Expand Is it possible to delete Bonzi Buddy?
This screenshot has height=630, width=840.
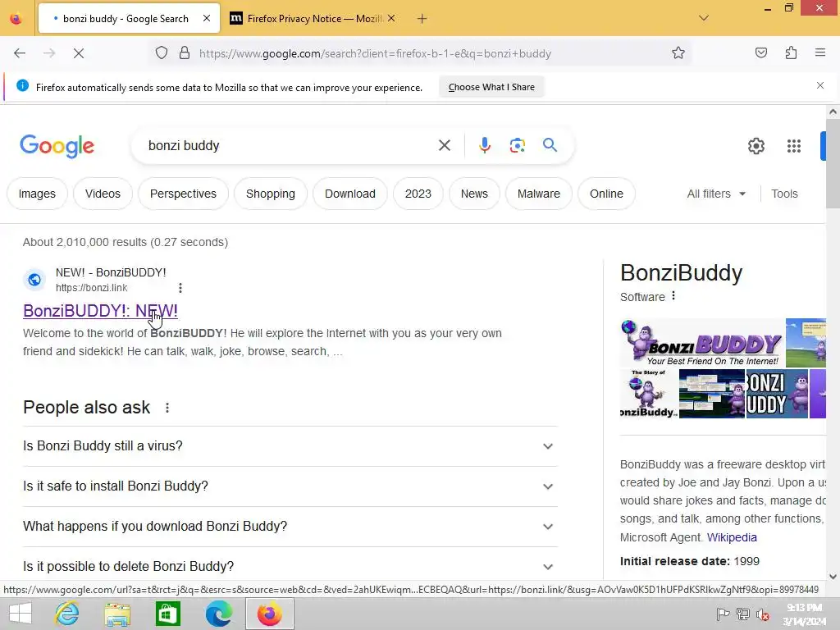pos(290,567)
